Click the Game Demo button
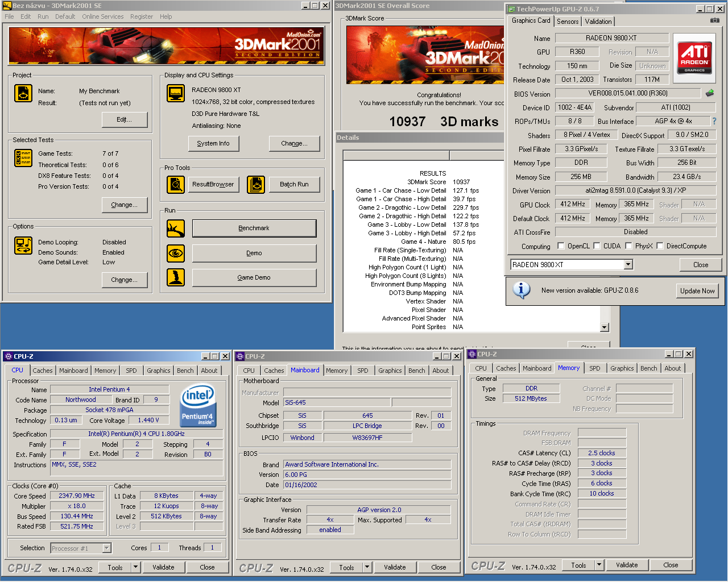728x582 pixels. click(254, 277)
